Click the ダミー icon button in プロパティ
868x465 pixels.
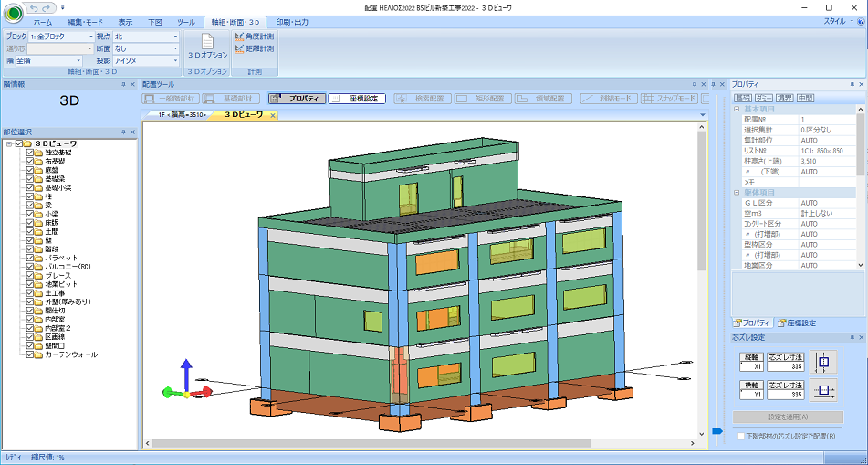pos(763,98)
